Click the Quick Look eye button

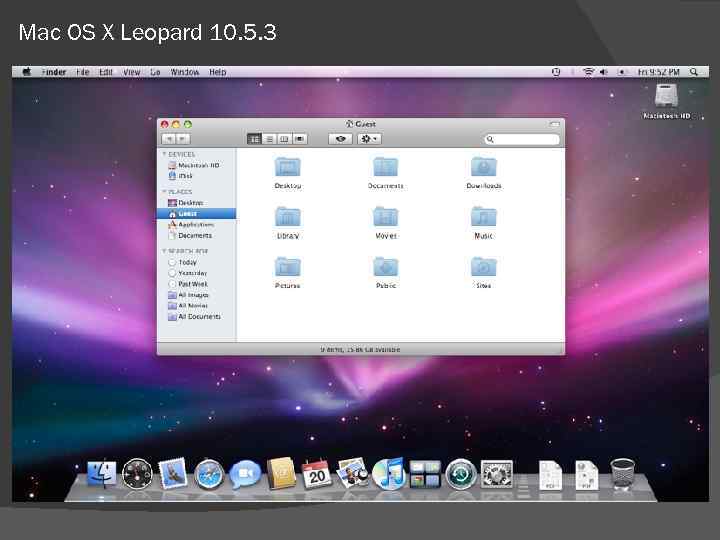340,139
